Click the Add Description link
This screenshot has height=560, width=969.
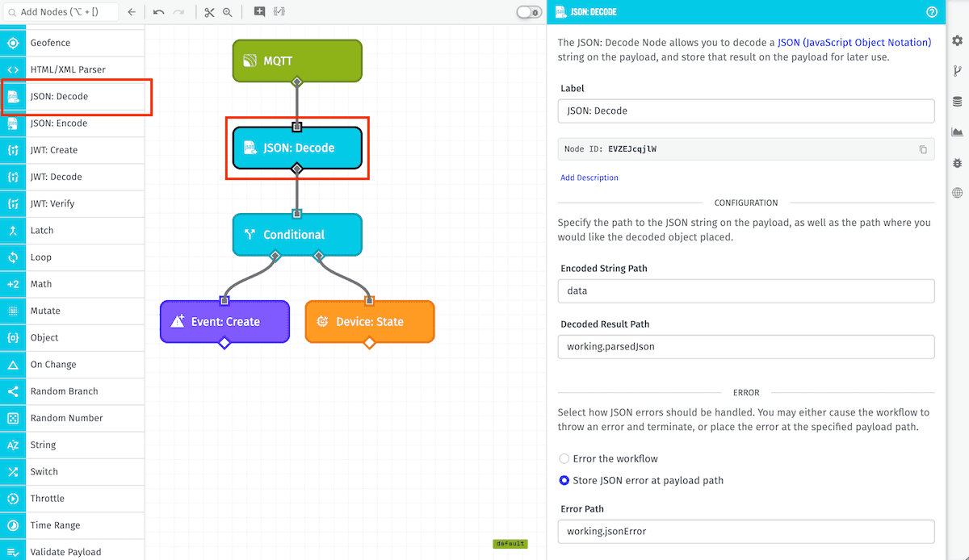point(589,178)
